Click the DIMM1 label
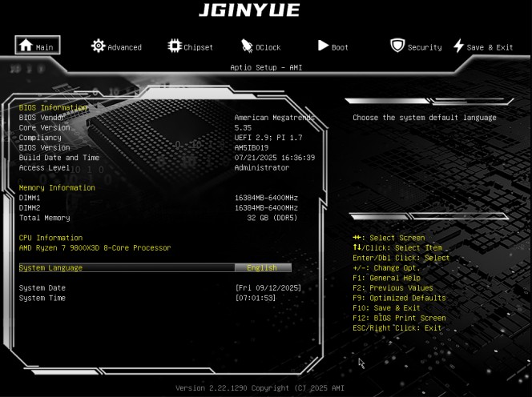 30,198
